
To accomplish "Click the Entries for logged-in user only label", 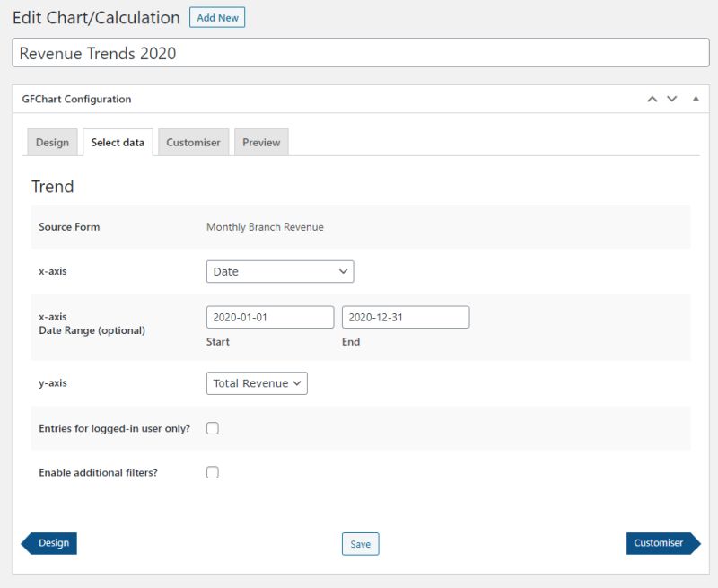I will 115,428.
